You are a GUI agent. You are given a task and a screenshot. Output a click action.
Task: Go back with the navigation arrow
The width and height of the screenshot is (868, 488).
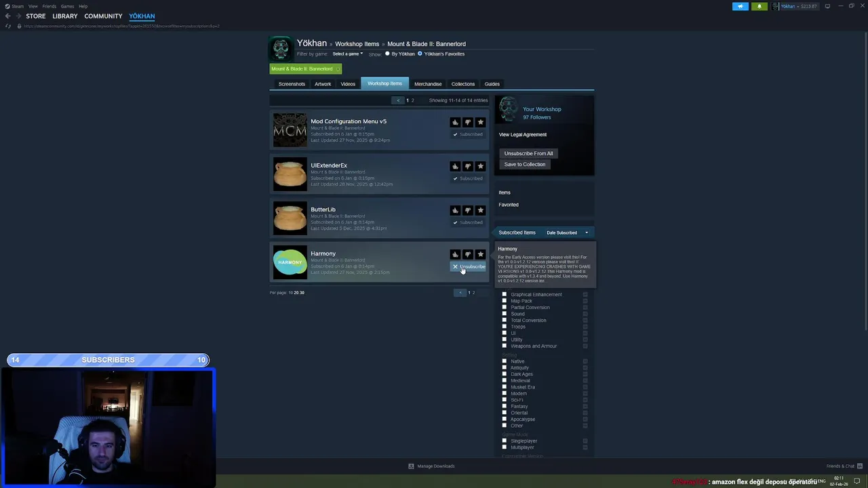point(7,16)
